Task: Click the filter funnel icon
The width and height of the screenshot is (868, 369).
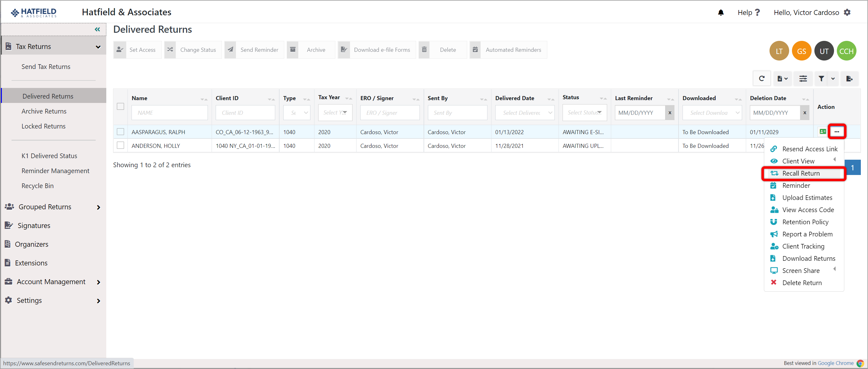Action: point(821,79)
